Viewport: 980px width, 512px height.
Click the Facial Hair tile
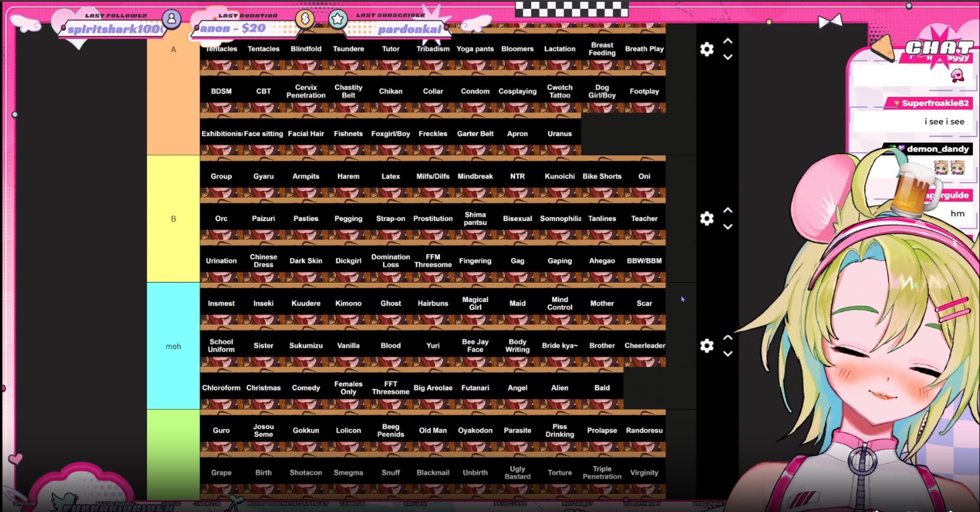[x=306, y=134]
